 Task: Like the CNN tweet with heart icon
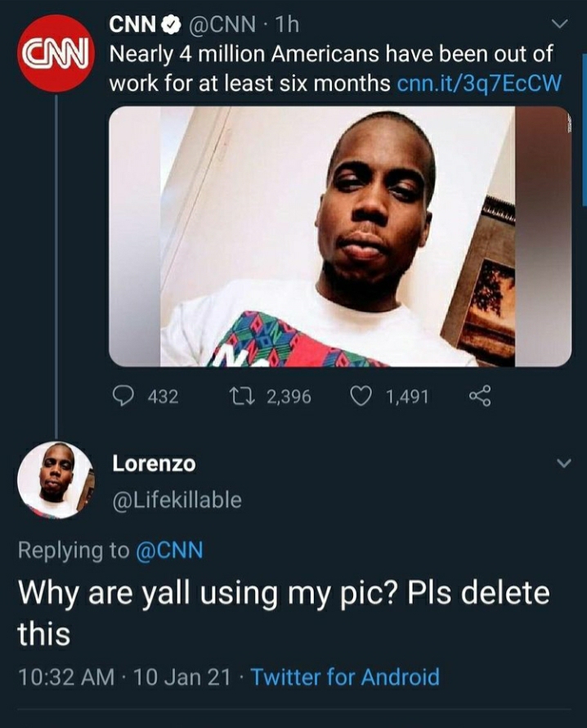[x=360, y=397]
